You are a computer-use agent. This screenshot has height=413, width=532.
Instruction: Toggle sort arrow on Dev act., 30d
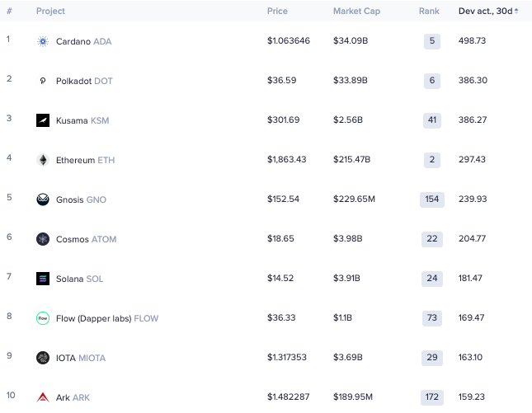pyautogui.click(x=516, y=11)
